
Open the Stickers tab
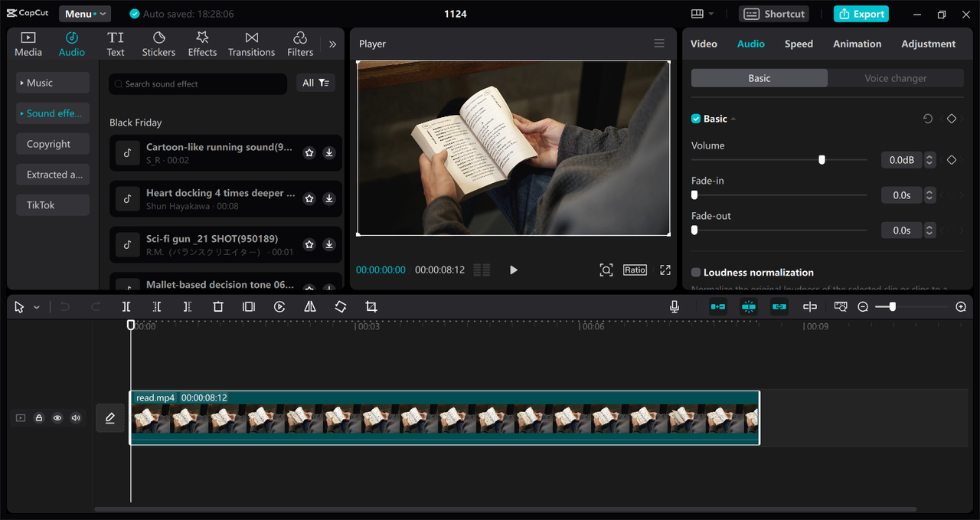tap(158, 44)
